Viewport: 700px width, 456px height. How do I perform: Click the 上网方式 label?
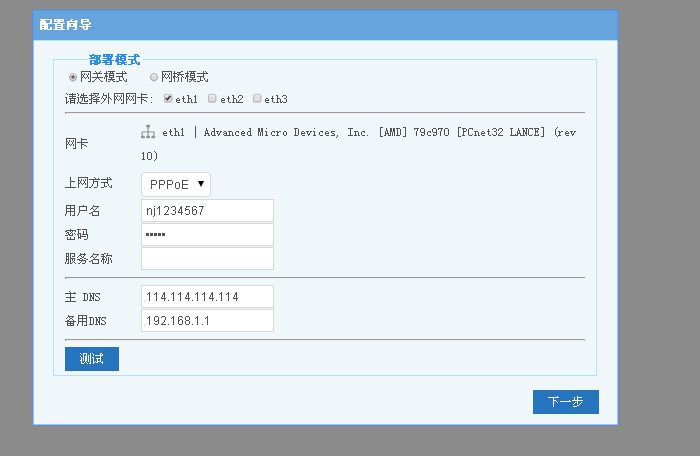pyautogui.click(x=88, y=184)
